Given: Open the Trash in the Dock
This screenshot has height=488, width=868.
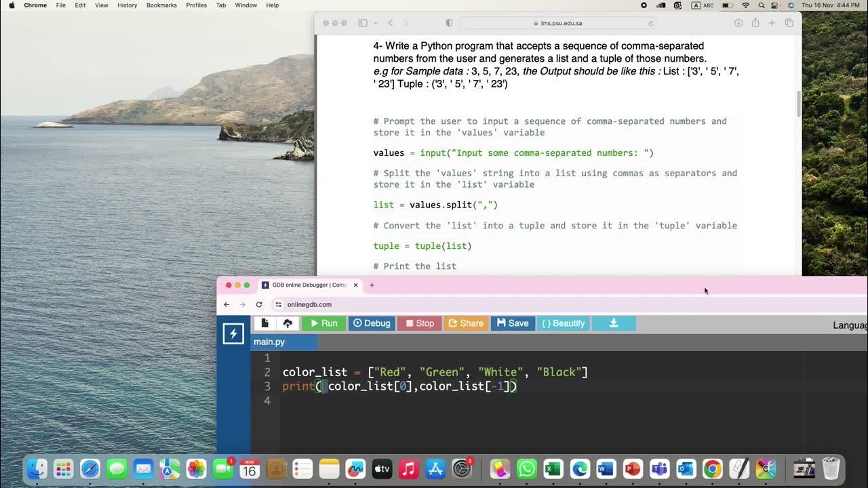Looking at the screenshot, I should pos(831,468).
